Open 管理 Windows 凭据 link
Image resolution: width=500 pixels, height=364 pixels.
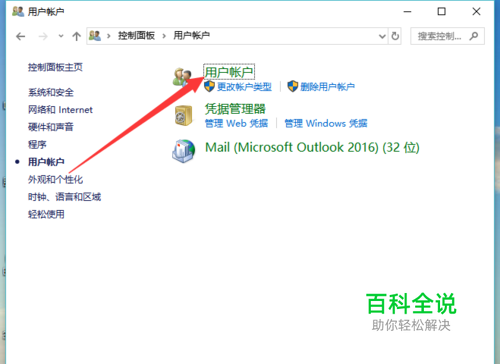[326, 124]
